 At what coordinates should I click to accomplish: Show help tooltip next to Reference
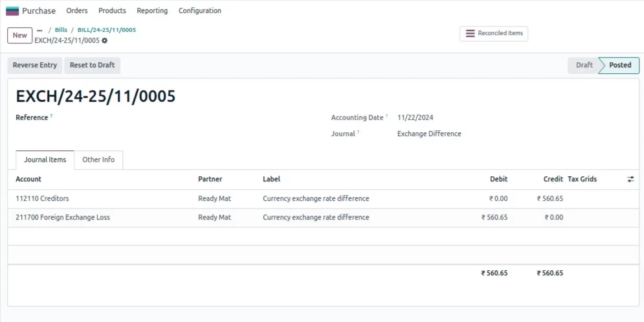pyautogui.click(x=51, y=117)
